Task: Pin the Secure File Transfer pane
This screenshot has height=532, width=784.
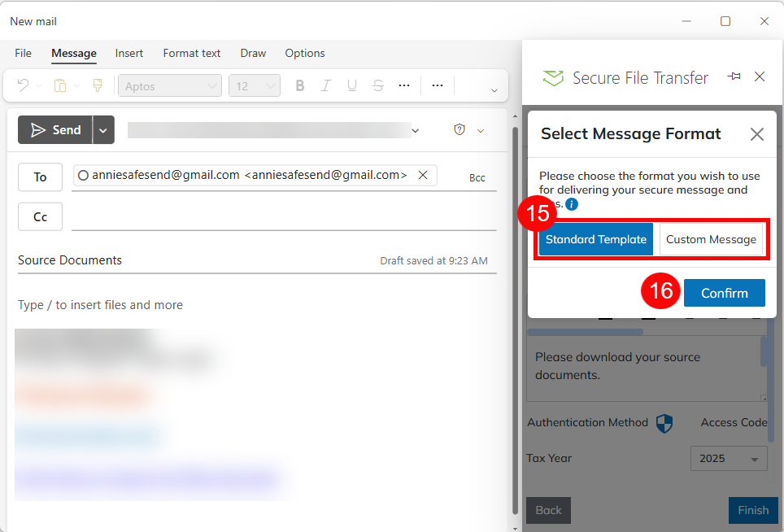Action: click(x=734, y=76)
